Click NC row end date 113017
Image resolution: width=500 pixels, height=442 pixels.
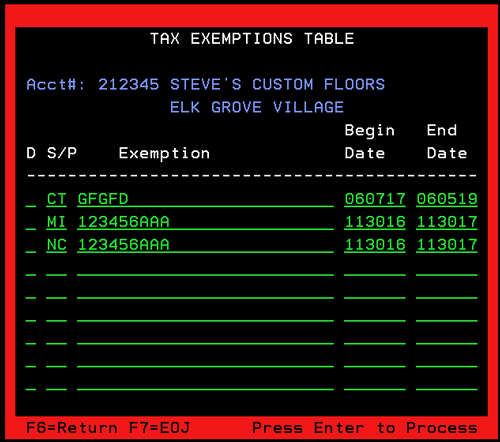pos(447,245)
